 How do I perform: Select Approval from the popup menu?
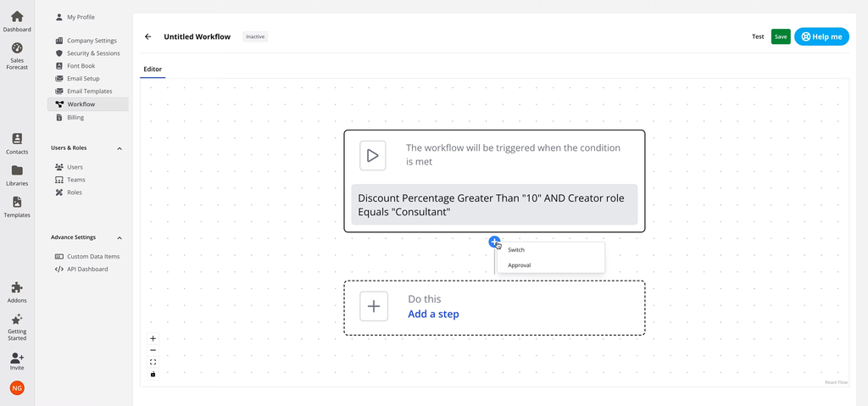click(519, 265)
